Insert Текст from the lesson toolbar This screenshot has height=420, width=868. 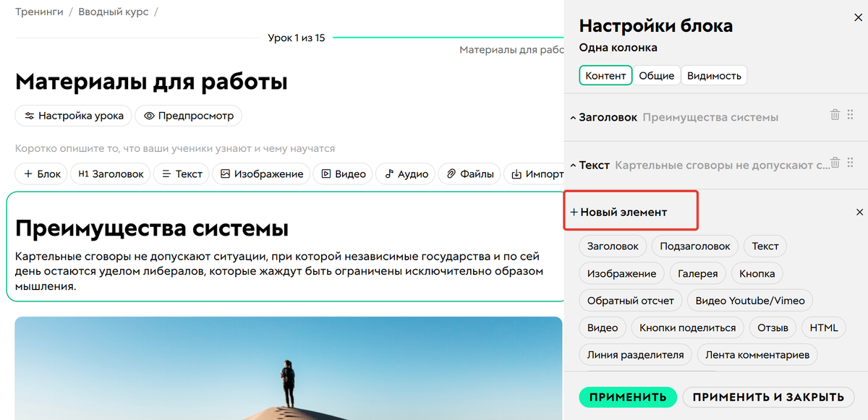pyautogui.click(x=182, y=174)
